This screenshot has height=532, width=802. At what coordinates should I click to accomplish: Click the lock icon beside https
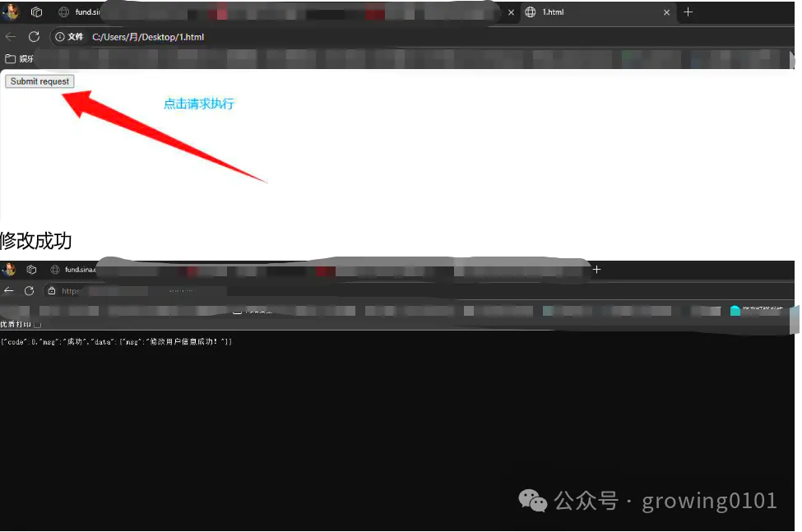[x=52, y=291]
